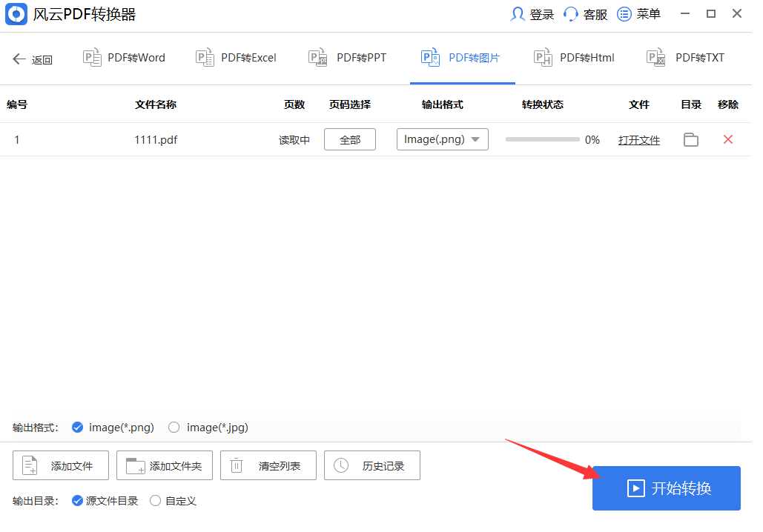Switch to the PDF转Excel tab
763x532 pixels.
[236, 58]
